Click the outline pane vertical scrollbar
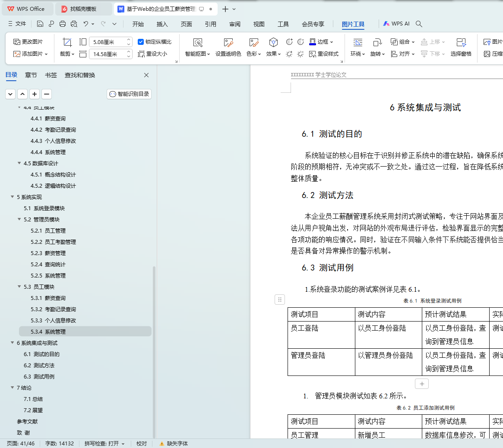This screenshot has width=503, height=448. [154, 351]
